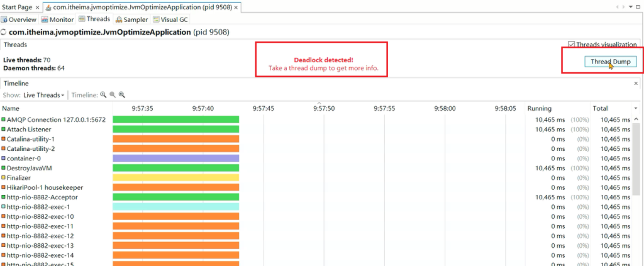Switch to the Sampler tab
This screenshot has height=266, width=644.
click(131, 19)
